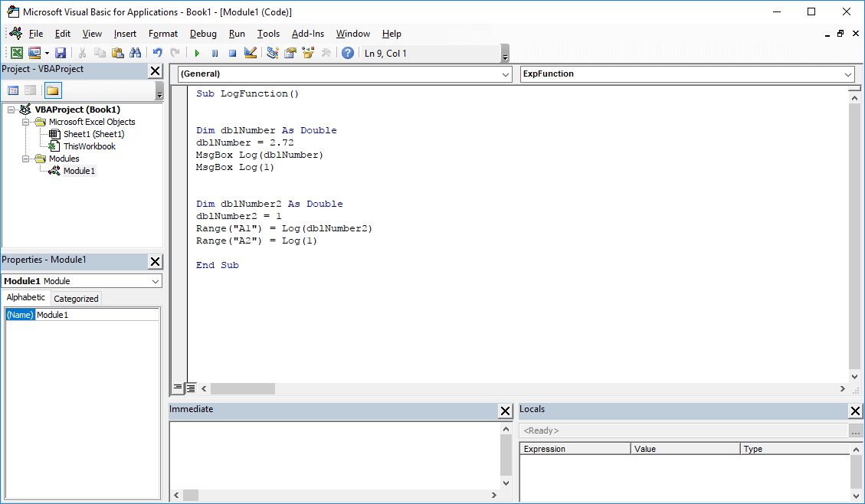
Task: Open the Debug menu
Action: pyautogui.click(x=202, y=34)
